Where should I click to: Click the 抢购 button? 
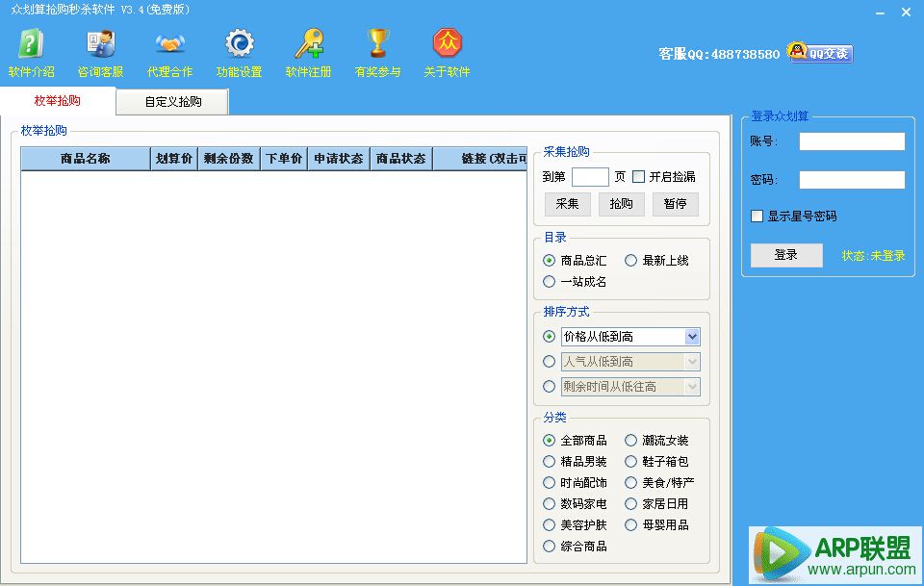[x=621, y=204]
